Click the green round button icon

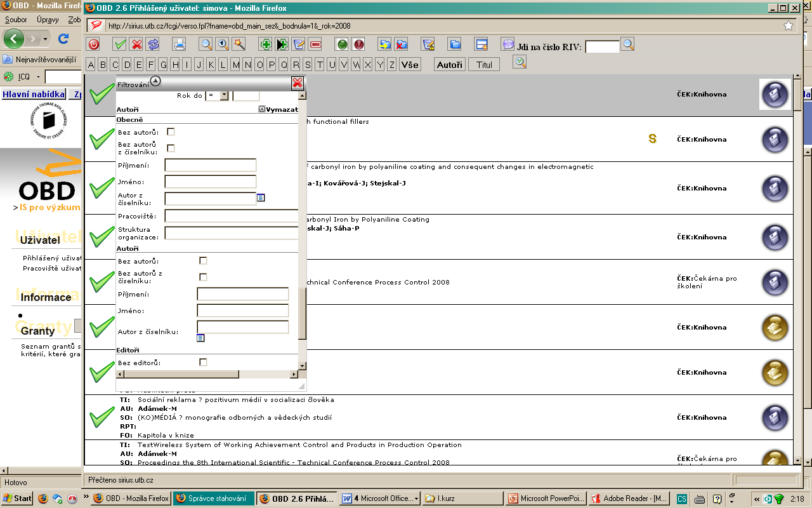pyautogui.click(x=342, y=44)
